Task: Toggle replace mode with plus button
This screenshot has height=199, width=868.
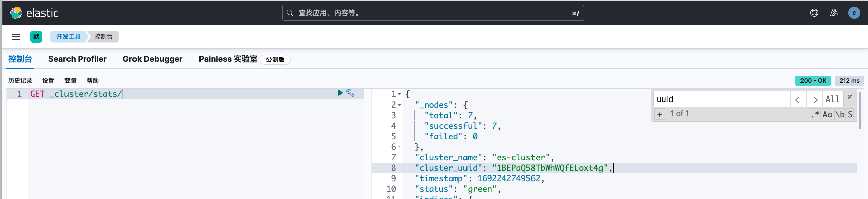Action: pos(660,114)
